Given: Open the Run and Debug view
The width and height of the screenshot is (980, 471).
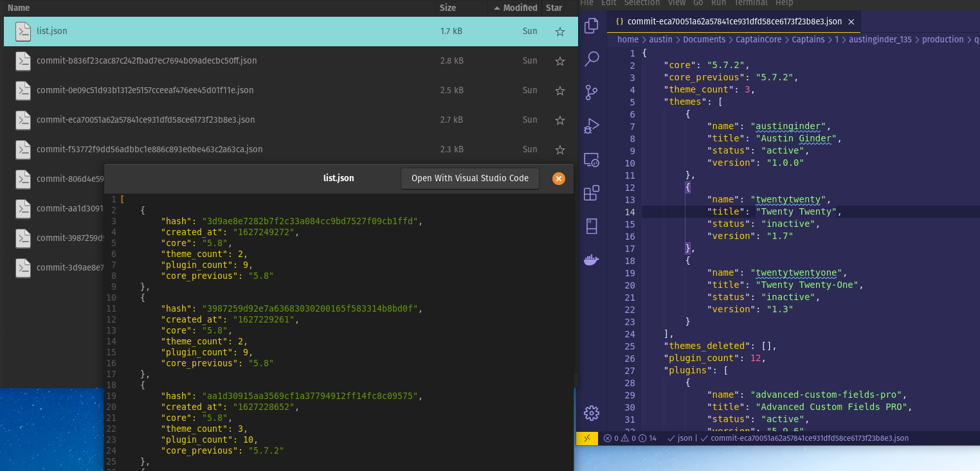Looking at the screenshot, I should tap(592, 126).
